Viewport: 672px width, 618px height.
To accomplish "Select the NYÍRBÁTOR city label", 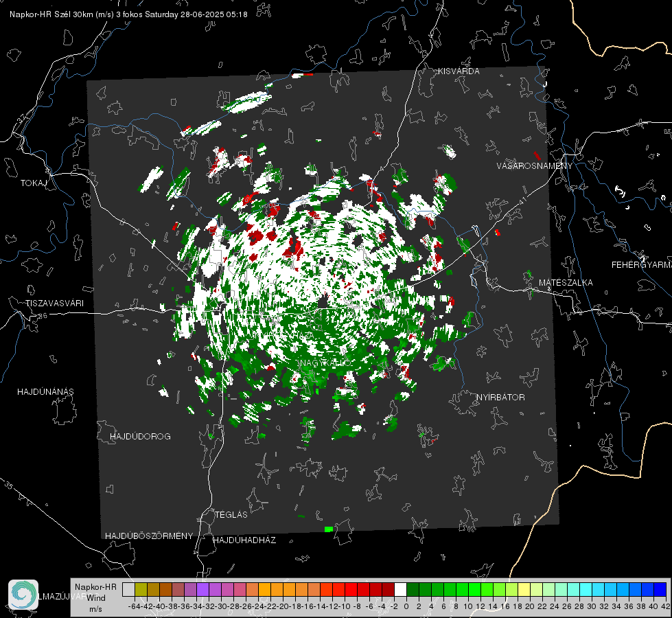I will click(x=500, y=398).
